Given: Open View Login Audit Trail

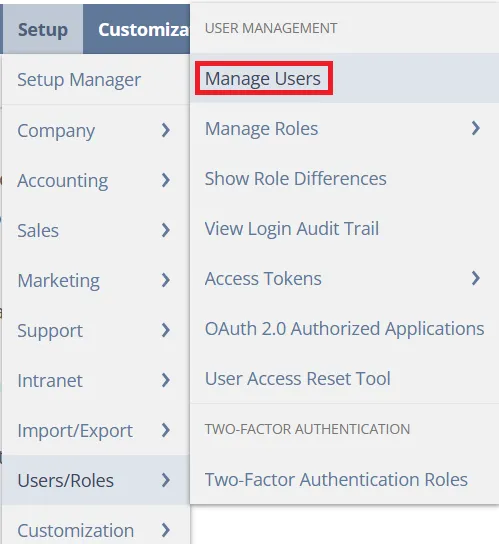Looking at the screenshot, I should pyautogui.click(x=292, y=229).
